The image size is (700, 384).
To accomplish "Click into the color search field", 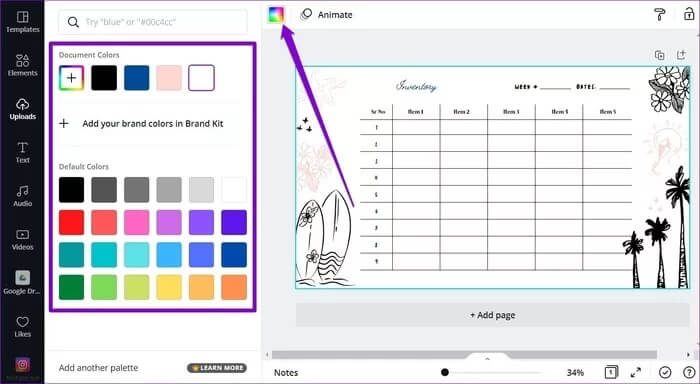I will 153,22.
